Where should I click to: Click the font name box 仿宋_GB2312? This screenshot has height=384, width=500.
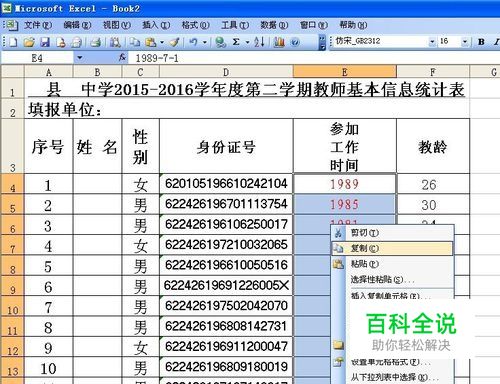coord(381,42)
